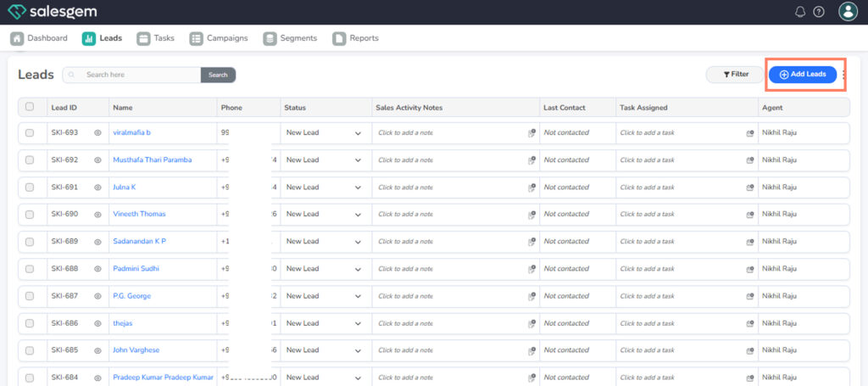Click the notification bell icon
This screenshot has height=386, width=868.
(800, 12)
